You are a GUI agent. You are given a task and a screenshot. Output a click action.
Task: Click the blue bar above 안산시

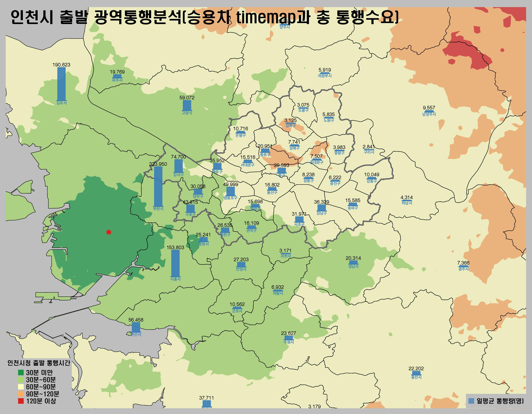(136, 327)
